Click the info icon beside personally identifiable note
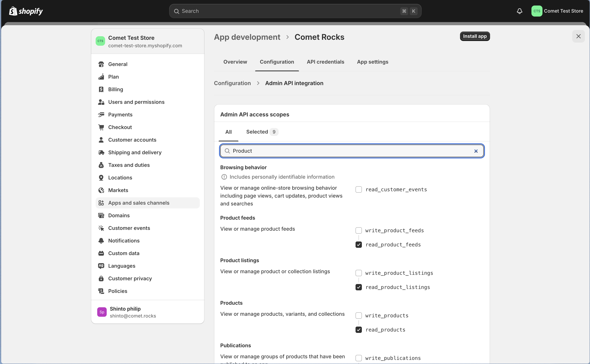This screenshot has height=364, width=590. pos(224,177)
